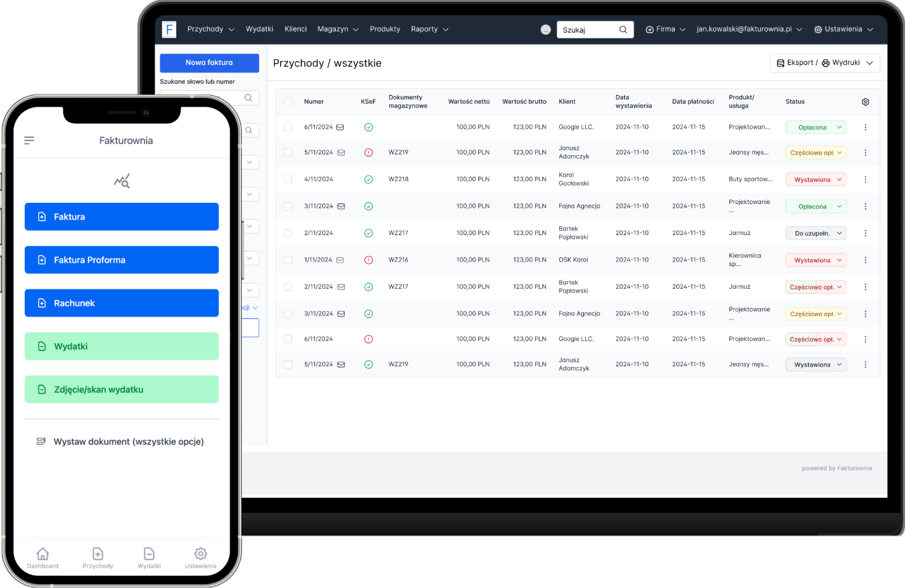Click the Fakturownia F logo icon

click(169, 30)
